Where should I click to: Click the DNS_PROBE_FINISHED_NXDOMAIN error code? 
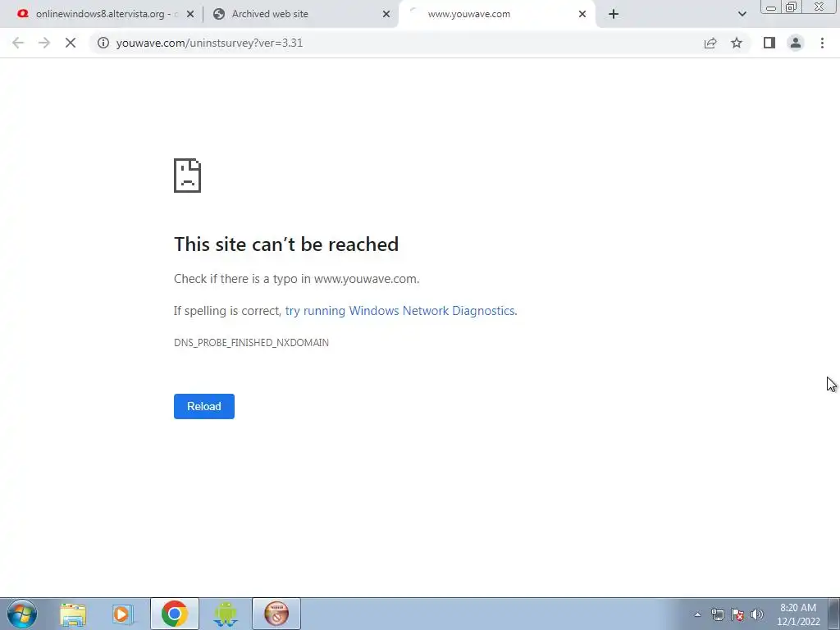251,343
